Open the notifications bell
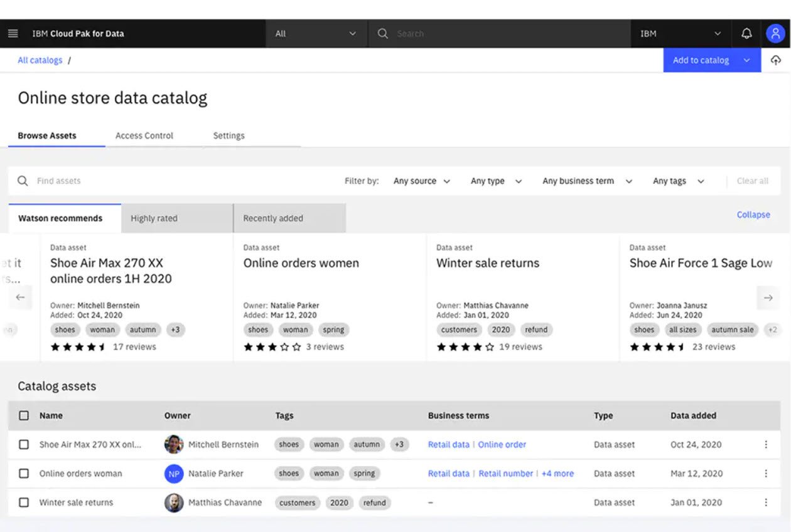 point(746,34)
